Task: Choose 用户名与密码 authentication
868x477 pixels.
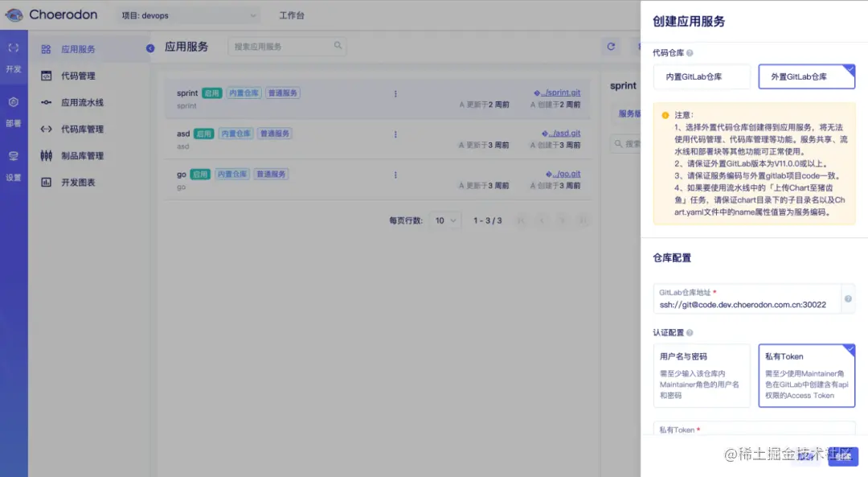Action: [x=702, y=376]
